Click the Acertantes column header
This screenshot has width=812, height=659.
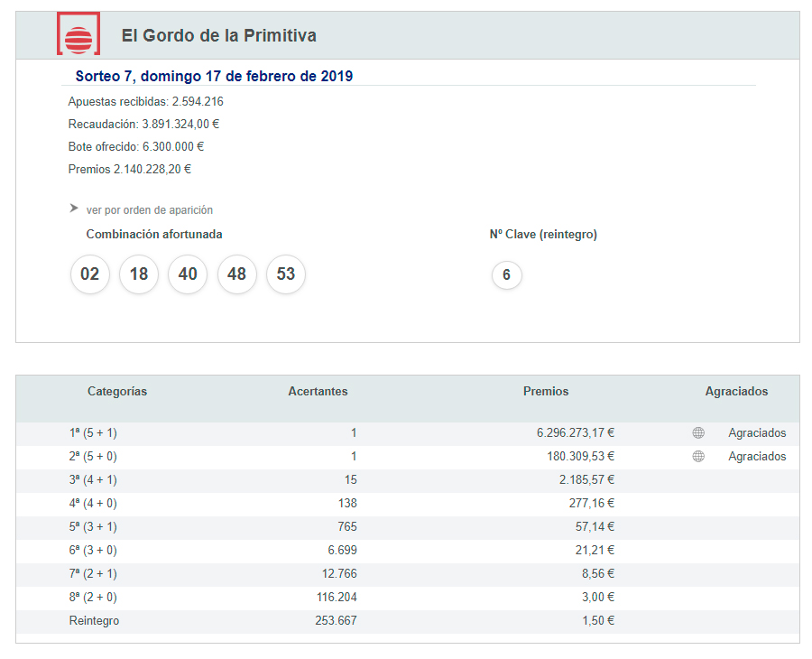(x=318, y=392)
